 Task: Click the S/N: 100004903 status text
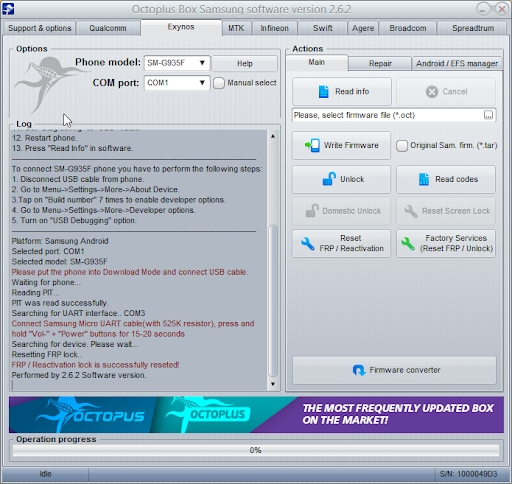[468, 474]
